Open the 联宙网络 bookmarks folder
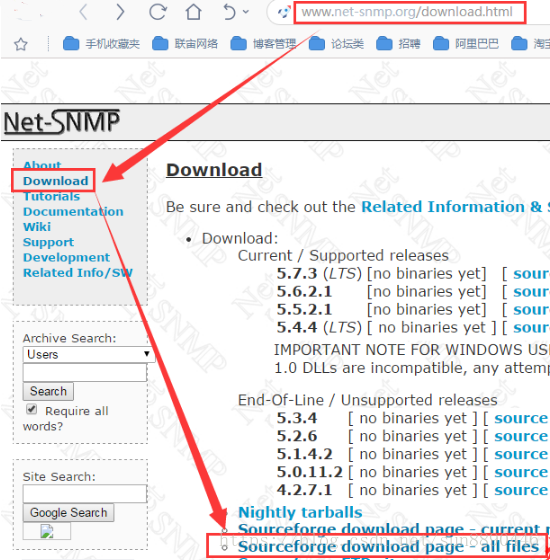 [185, 44]
